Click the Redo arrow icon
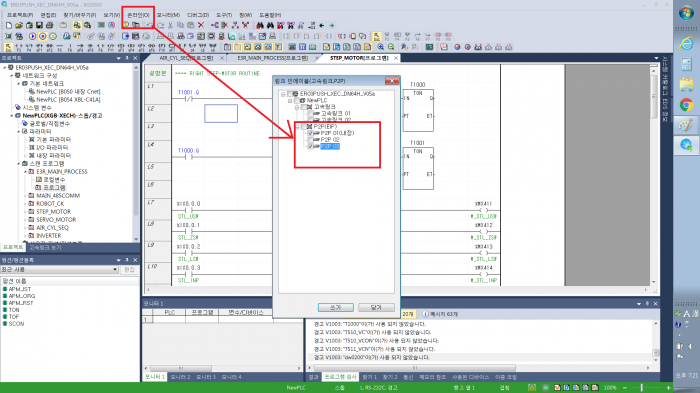 (x=161, y=25)
